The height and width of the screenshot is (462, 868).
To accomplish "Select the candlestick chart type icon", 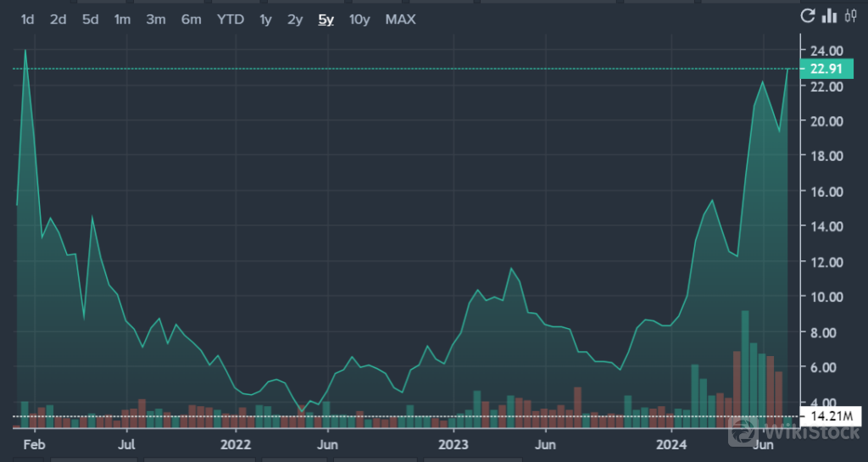I will coord(850,16).
